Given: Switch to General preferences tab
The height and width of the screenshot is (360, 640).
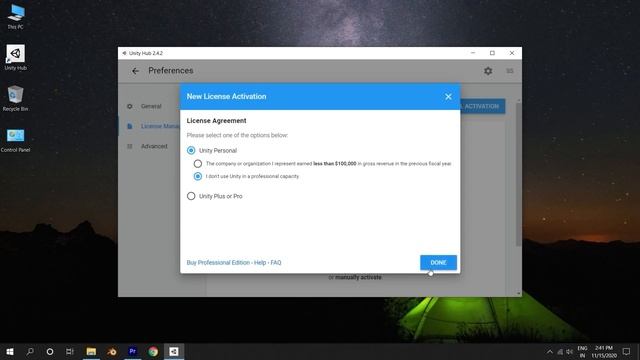Looking at the screenshot, I should [151, 106].
